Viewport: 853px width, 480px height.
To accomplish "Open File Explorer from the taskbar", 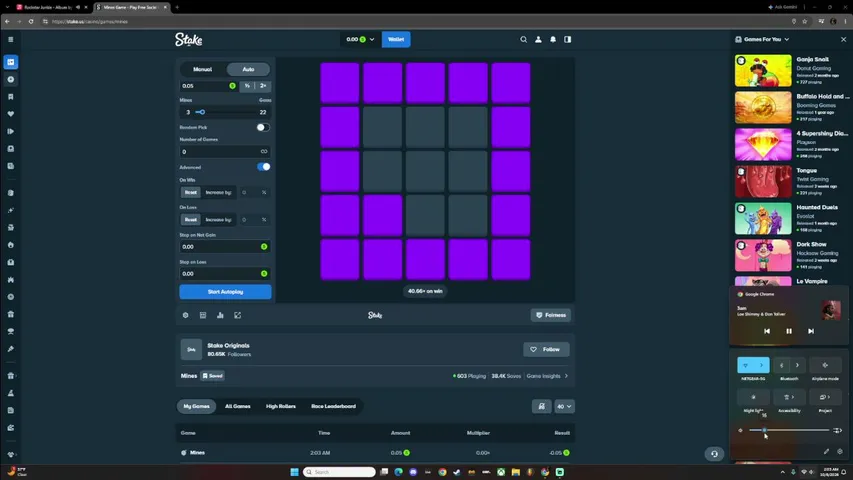I will (515, 472).
